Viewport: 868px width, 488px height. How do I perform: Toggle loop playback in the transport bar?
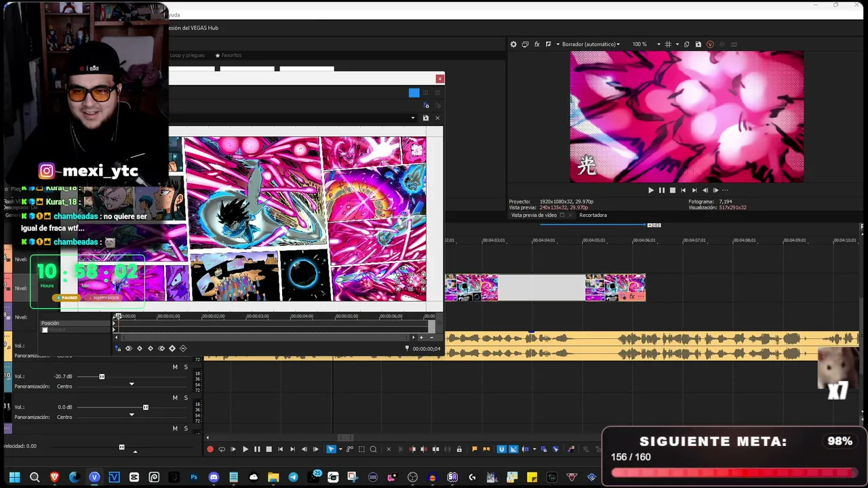pyautogui.click(x=222, y=449)
